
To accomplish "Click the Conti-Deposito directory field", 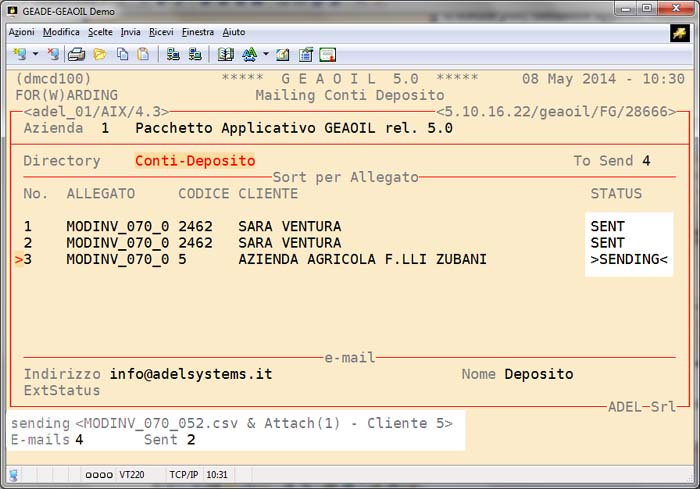I will 195,161.
